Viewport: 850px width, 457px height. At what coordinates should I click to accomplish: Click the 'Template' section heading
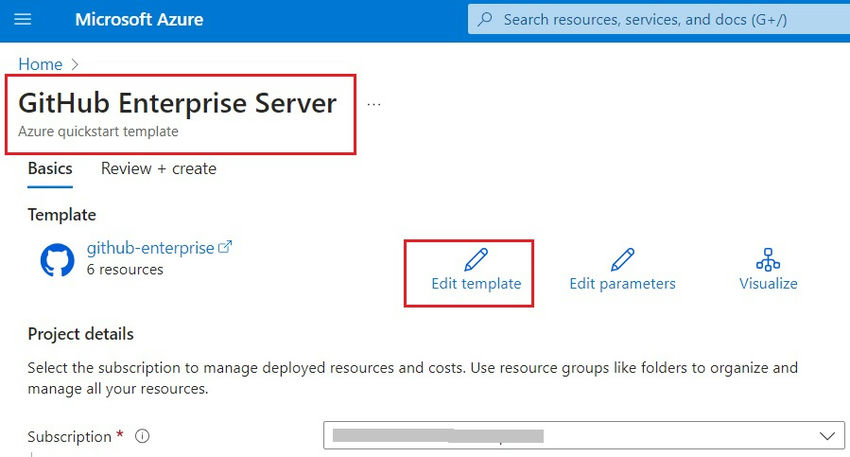(62, 215)
